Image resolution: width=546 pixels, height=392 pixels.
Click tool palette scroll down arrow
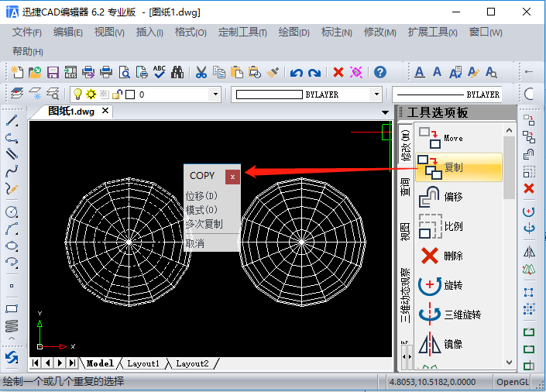coord(509,363)
